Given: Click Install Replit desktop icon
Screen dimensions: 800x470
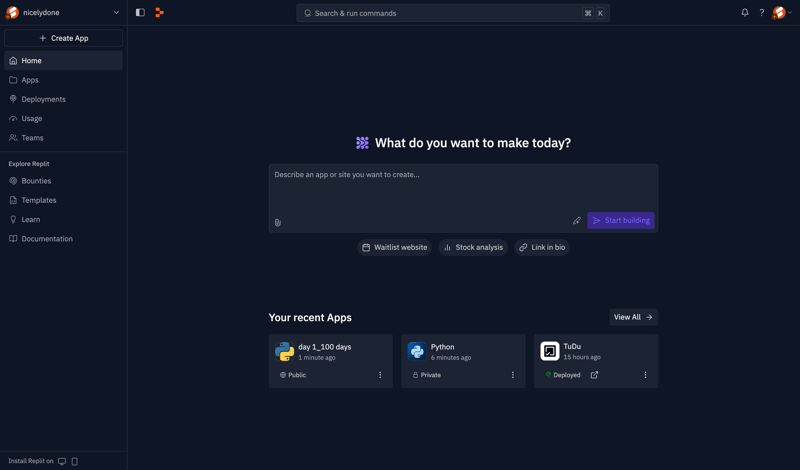Looking at the screenshot, I should coord(62,461).
